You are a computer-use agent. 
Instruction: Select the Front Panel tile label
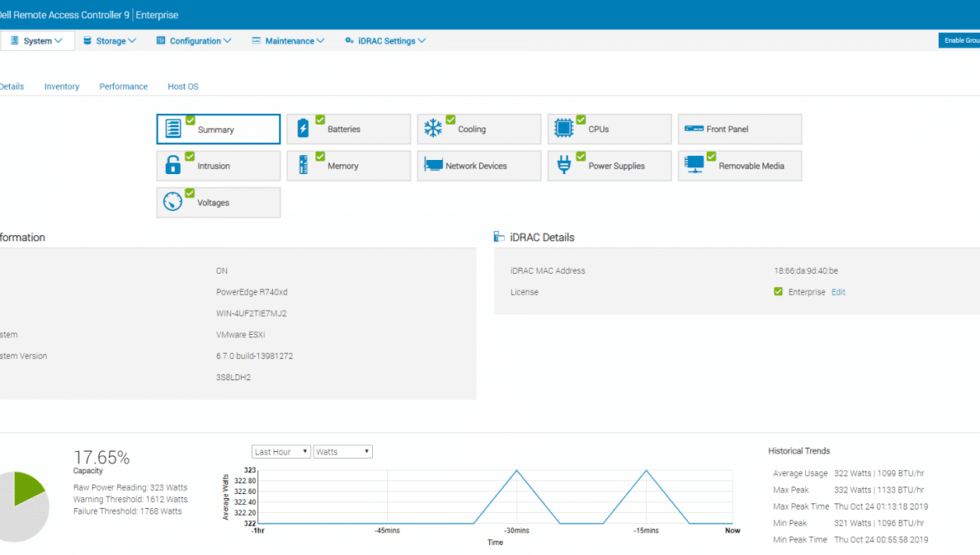[x=728, y=129]
